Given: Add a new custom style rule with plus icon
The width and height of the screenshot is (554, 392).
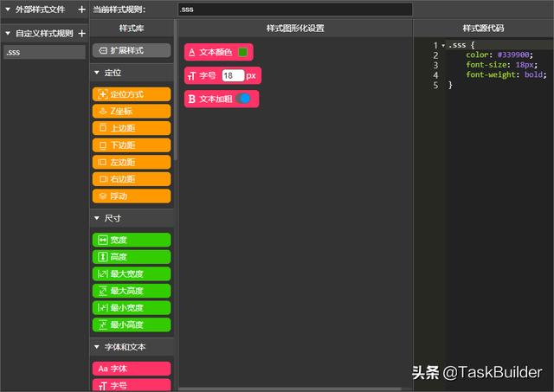Looking at the screenshot, I should pos(81,34).
